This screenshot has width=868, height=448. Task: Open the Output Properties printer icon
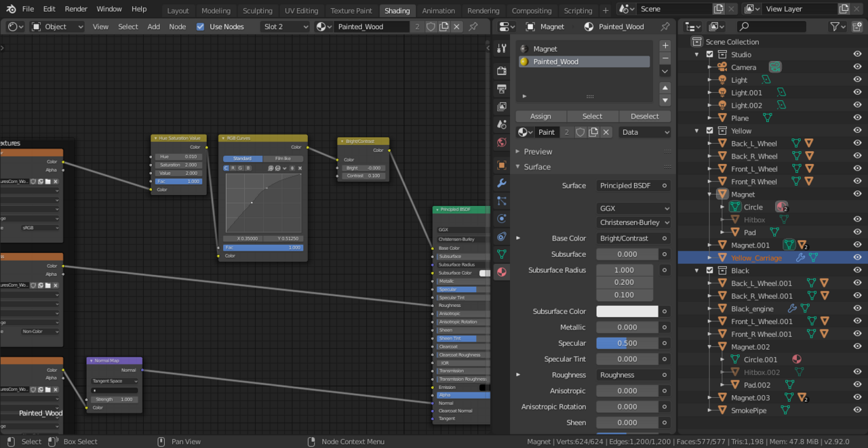(500, 89)
